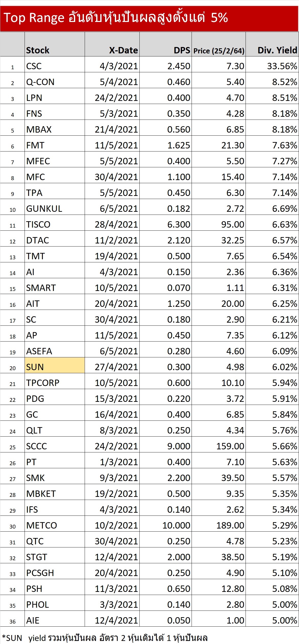Click SCCC's price cell 159.00
Screen dimensions: 299x644
point(219,444)
